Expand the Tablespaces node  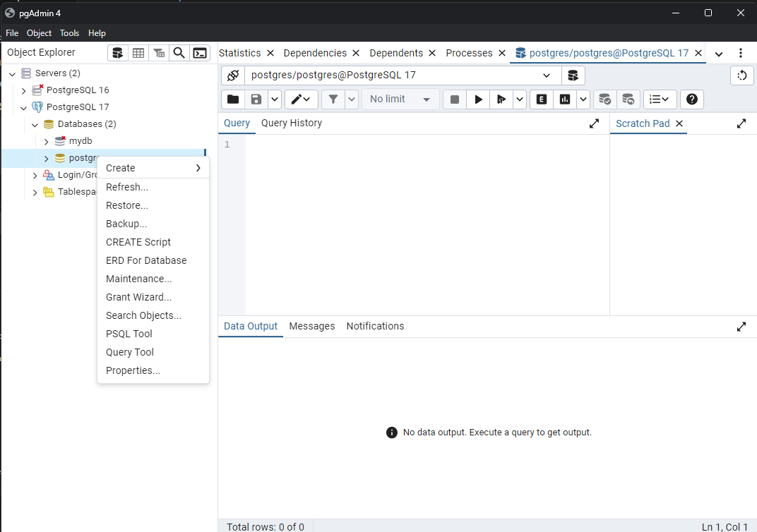coord(35,193)
